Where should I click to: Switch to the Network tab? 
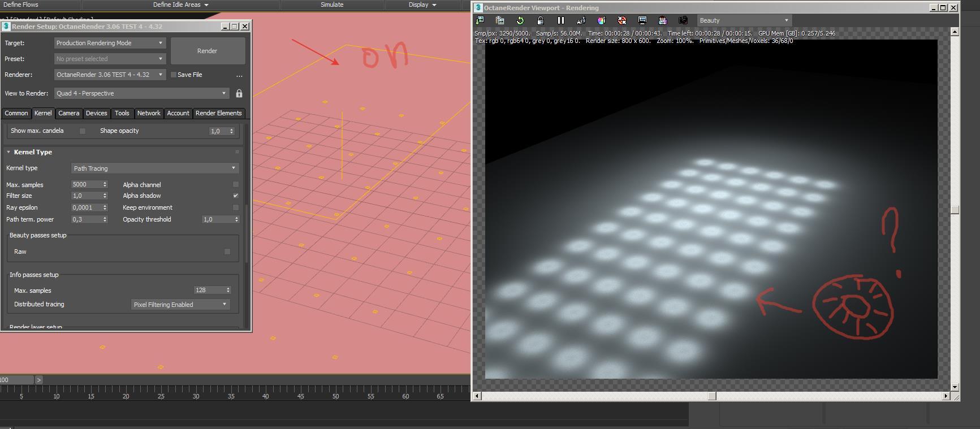point(149,114)
